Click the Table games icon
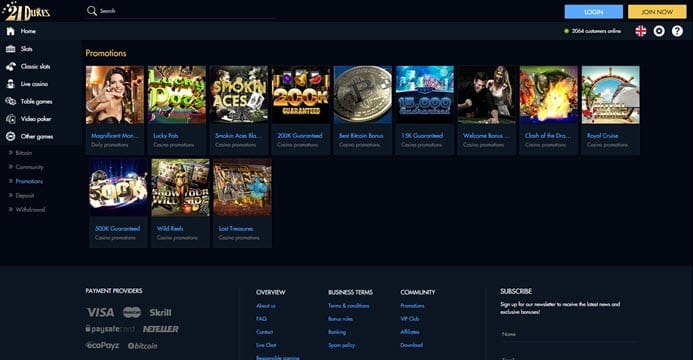The width and height of the screenshot is (693, 360). (x=11, y=101)
